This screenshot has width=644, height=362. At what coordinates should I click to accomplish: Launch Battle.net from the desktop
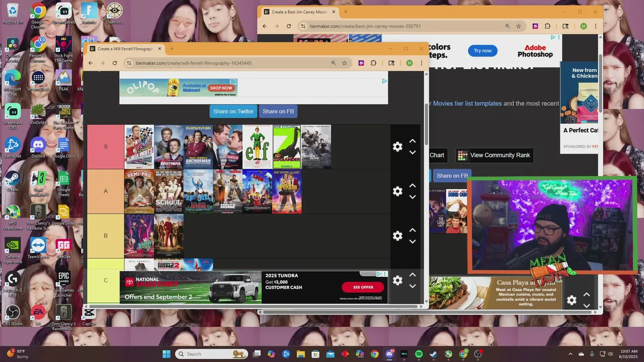tap(13, 148)
